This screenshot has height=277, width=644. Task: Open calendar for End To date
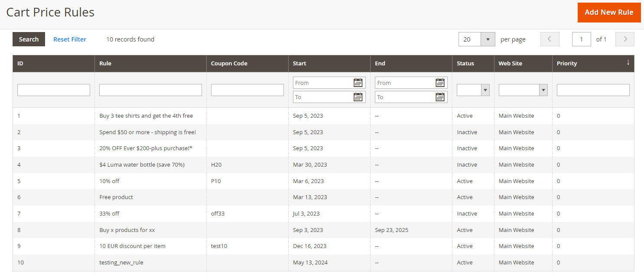[x=440, y=97]
